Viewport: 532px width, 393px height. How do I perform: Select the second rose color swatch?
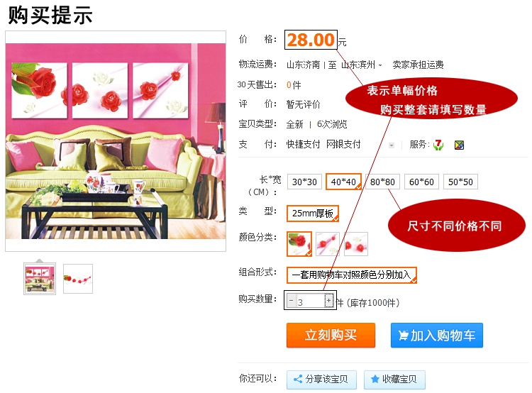point(328,243)
